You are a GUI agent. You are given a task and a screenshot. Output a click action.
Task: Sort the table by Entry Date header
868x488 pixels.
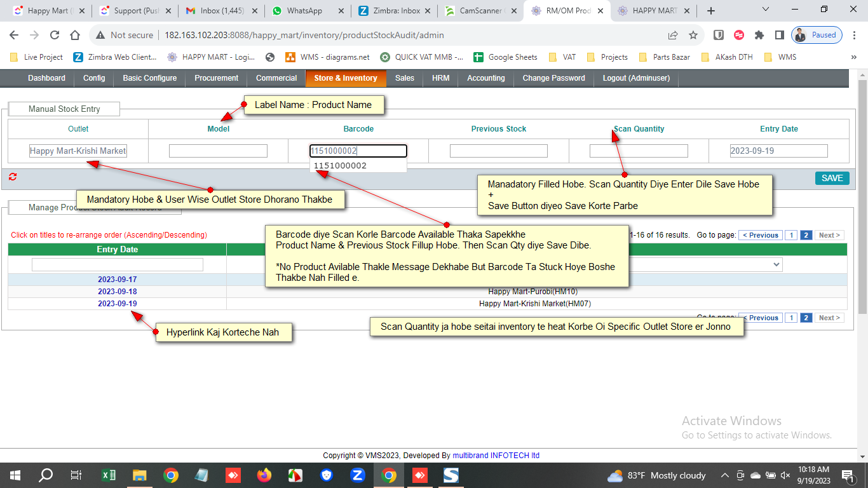(117, 250)
